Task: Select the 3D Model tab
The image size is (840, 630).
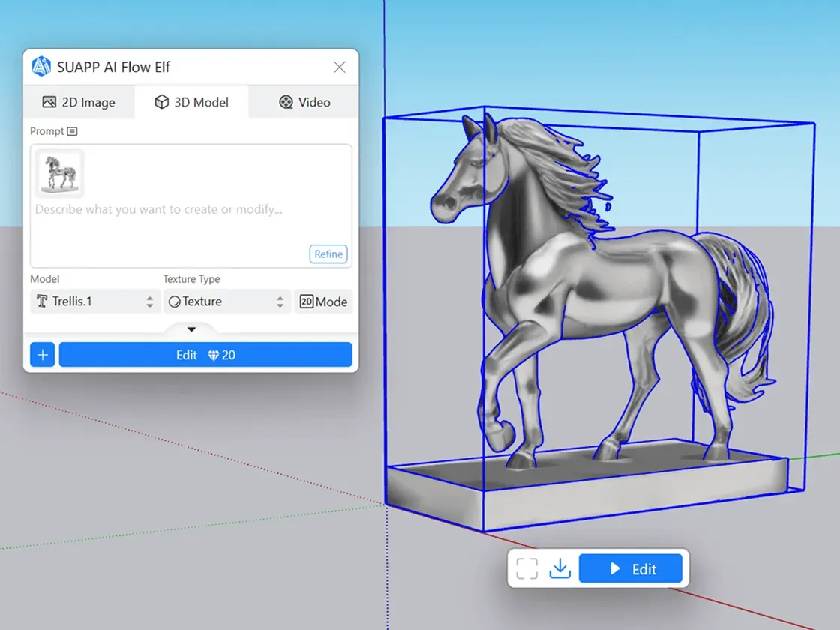Action: tap(191, 102)
